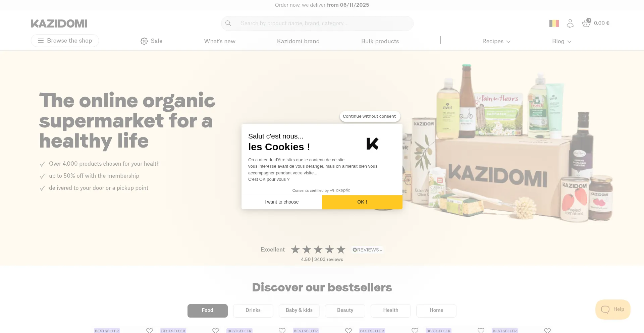This screenshot has width=644, height=333.
Task: Toggle the heart on second bestseller product
Action: 216,330
